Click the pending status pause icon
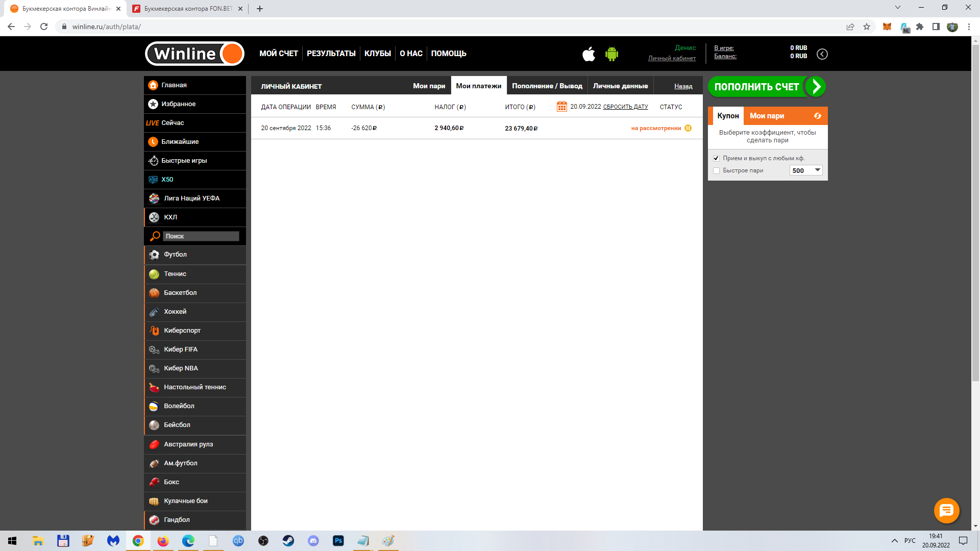The width and height of the screenshot is (980, 551). (688, 128)
